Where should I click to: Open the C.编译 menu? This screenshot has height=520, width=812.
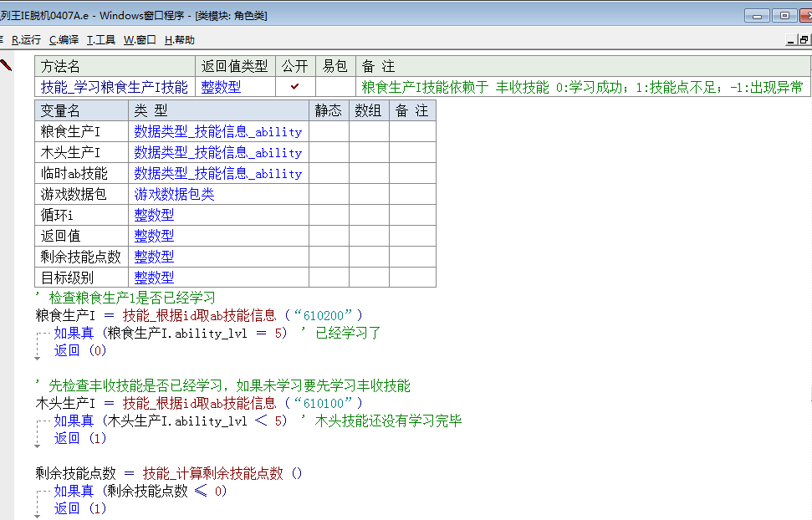tap(64, 39)
